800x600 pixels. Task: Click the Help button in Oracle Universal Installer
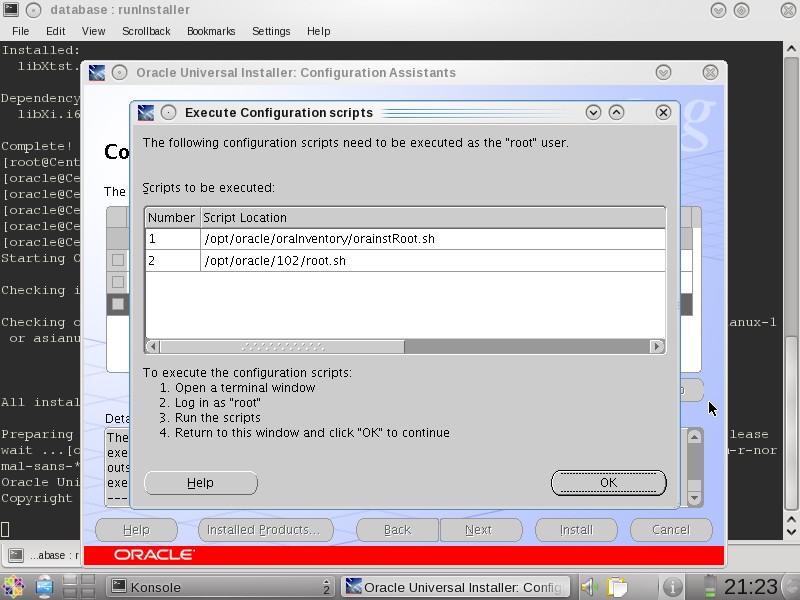pyautogui.click(x=136, y=530)
